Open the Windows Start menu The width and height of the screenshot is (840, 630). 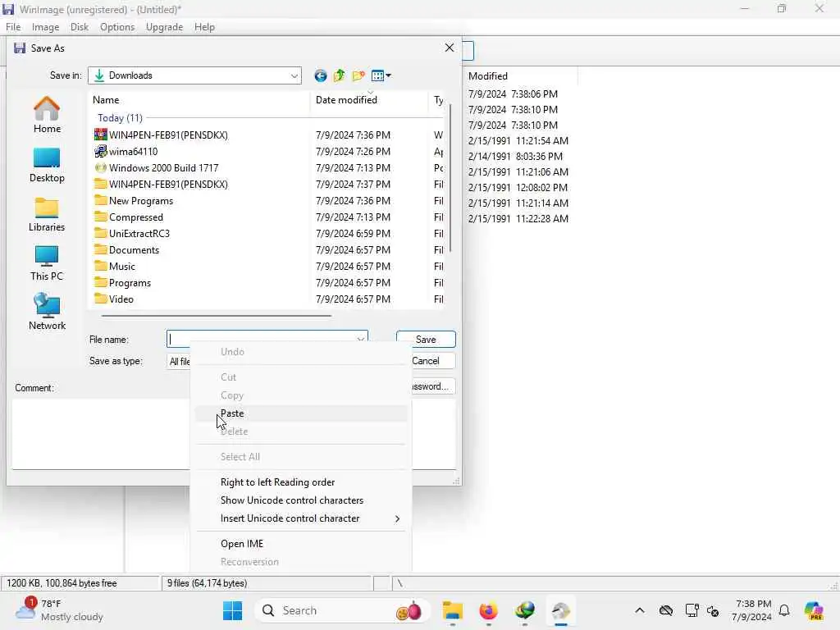point(232,610)
